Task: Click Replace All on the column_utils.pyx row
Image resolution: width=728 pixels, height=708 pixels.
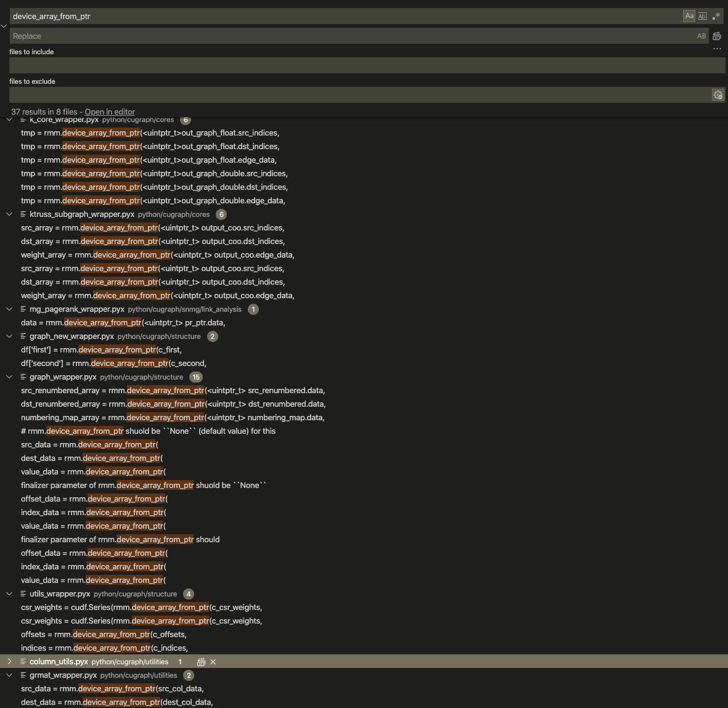Action: point(201,661)
